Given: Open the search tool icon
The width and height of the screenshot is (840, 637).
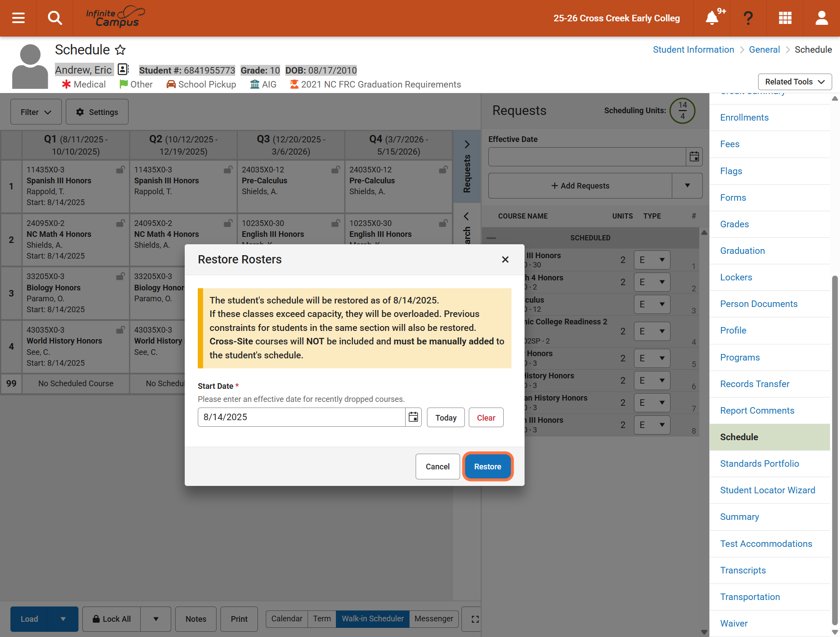Looking at the screenshot, I should coord(55,18).
